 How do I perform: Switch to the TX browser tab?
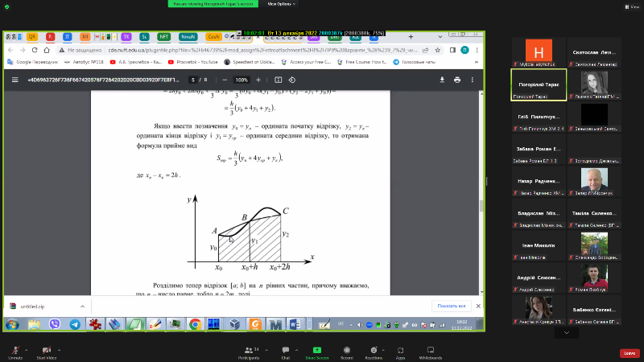click(x=126, y=37)
